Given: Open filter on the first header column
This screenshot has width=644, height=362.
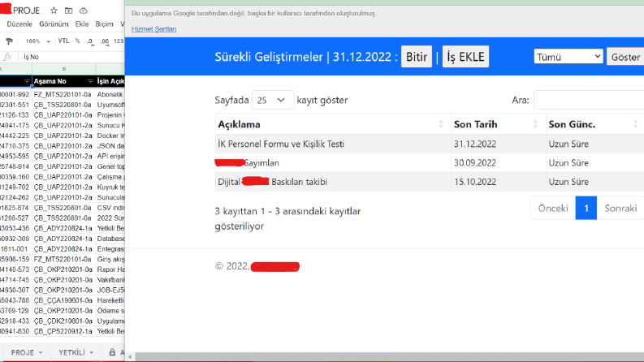Looking at the screenshot, I should pos(27,81).
